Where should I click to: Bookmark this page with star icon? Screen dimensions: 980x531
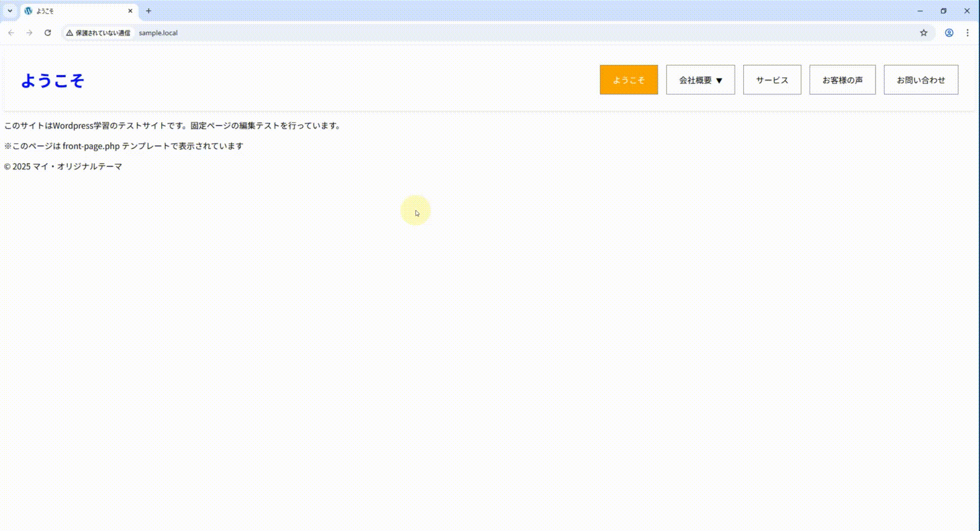[x=923, y=33]
